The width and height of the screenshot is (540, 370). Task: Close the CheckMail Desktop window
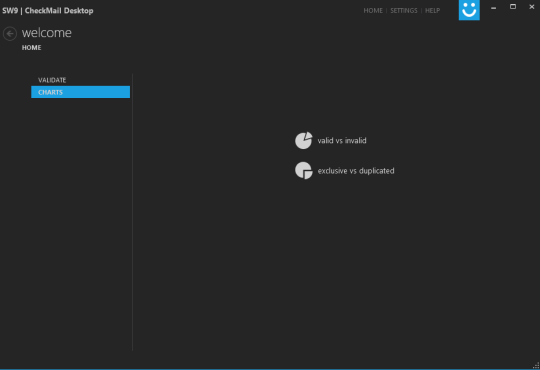(x=531, y=7)
